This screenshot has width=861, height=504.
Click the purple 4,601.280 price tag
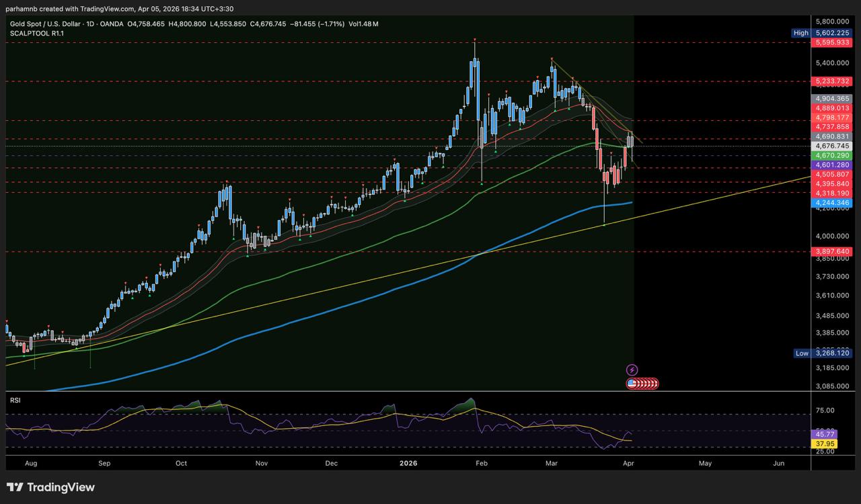[833, 165]
